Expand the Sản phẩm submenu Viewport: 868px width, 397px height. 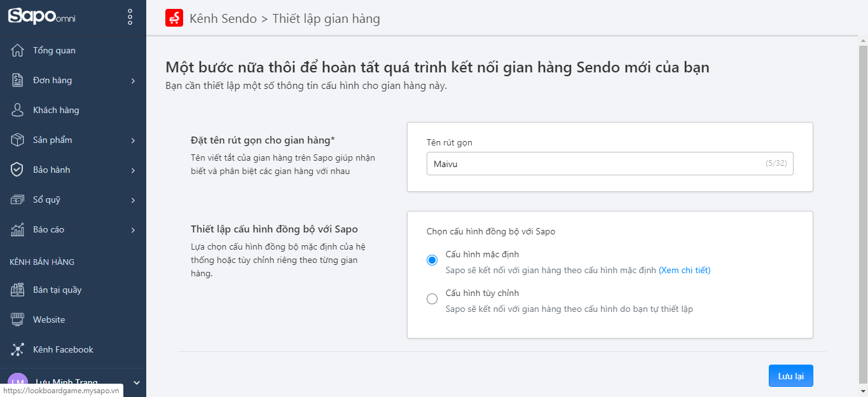pyautogui.click(x=133, y=139)
